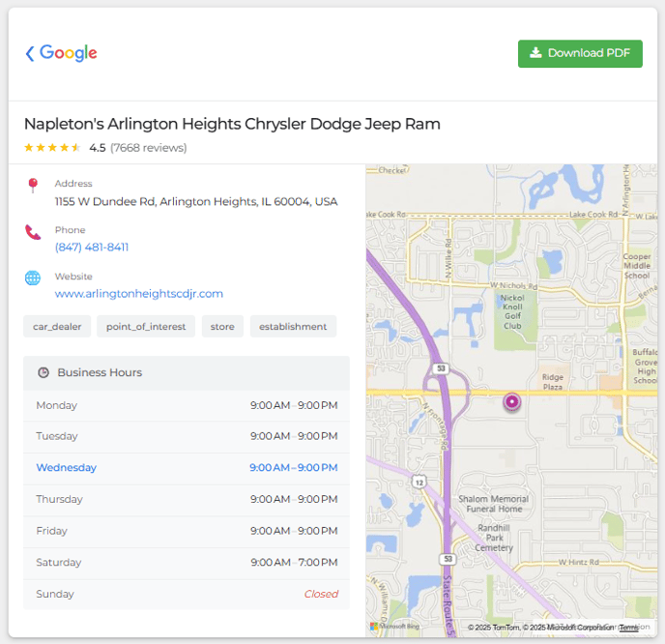The image size is (665, 644).
Task: Open the map Terms link
Action: [x=628, y=628]
